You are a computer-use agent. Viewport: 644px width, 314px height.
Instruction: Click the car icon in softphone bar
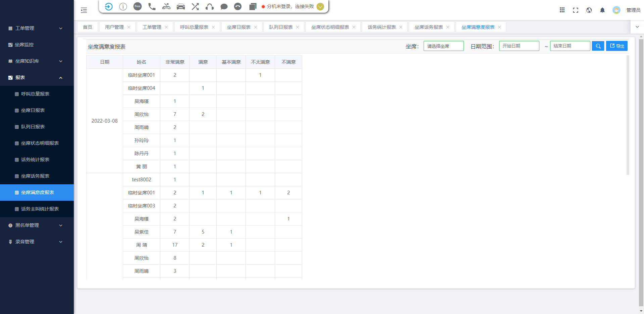coord(181,6)
